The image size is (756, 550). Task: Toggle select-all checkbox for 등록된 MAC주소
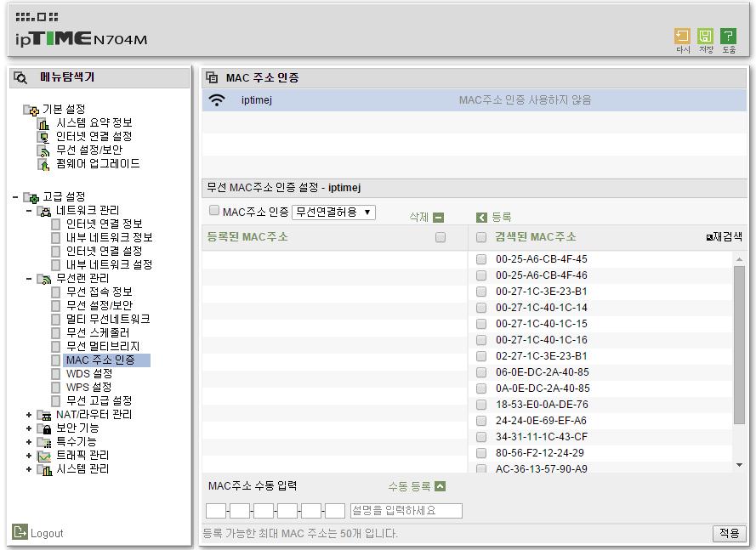coord(441,237)
